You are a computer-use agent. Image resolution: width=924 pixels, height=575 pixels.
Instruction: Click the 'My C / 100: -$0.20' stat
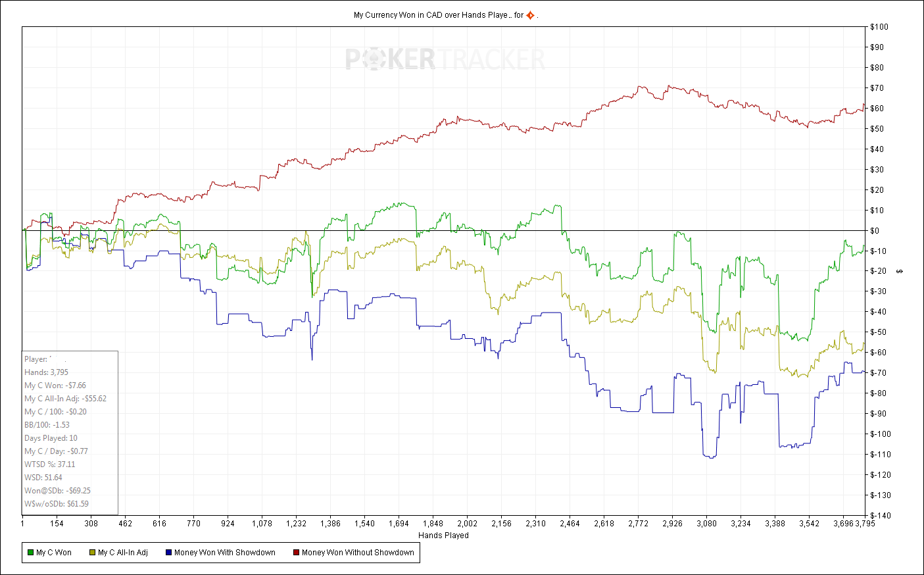tap(55, 412)
